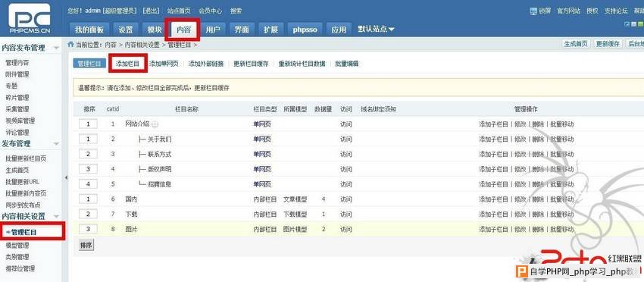Open 附件管理 in the sidebar
Screen dimensions: 644x282
pyautogui.click(x=17, y=74)
